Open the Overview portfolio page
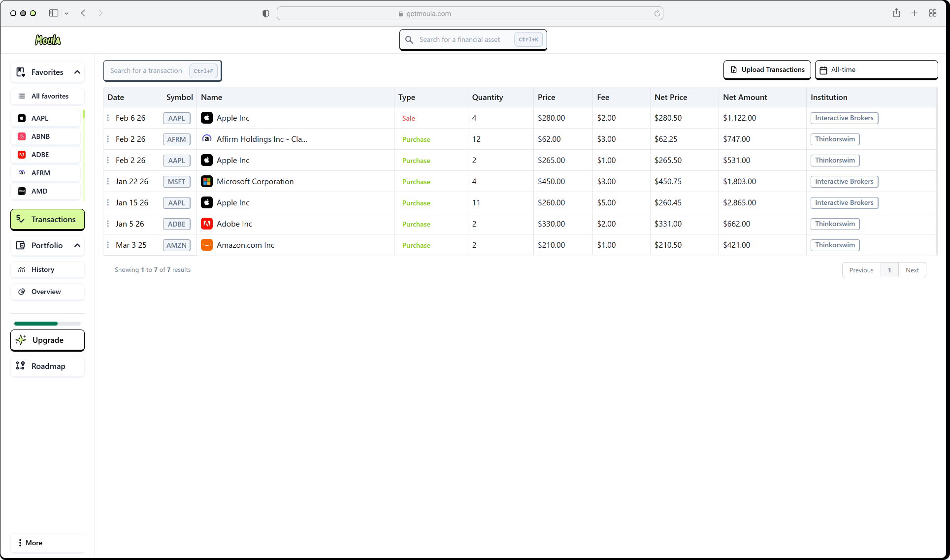Viewport: 950px width, 560px height. coord(47,292)
